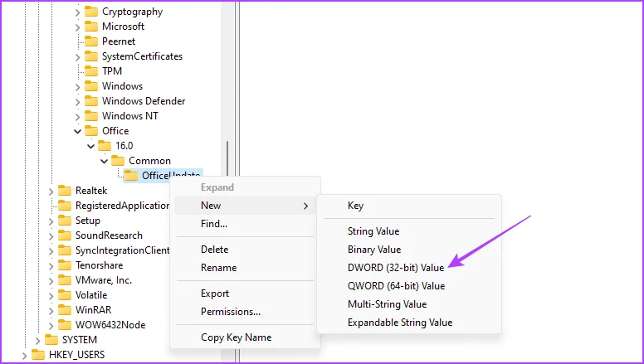The width and height of the screenshot is (644, 364).
Task: Select the Windows key label
Action: [x=122, y=86]
